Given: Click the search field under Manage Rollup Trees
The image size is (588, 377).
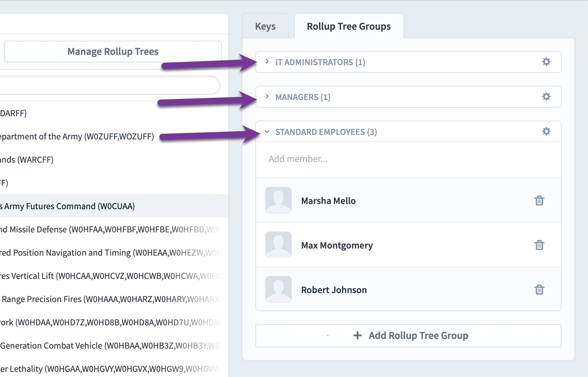Looking at the screenshot, I should point(110,85).
